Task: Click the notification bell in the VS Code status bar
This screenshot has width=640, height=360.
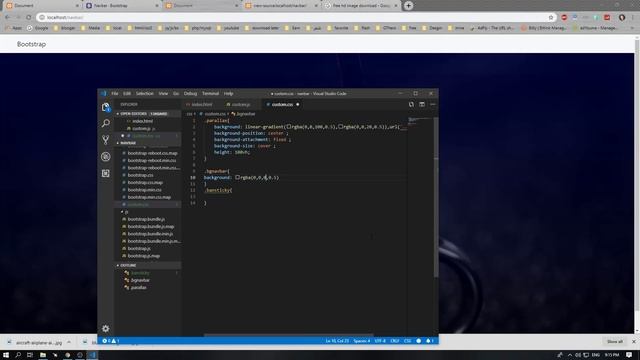Action: tap(429, 341)
